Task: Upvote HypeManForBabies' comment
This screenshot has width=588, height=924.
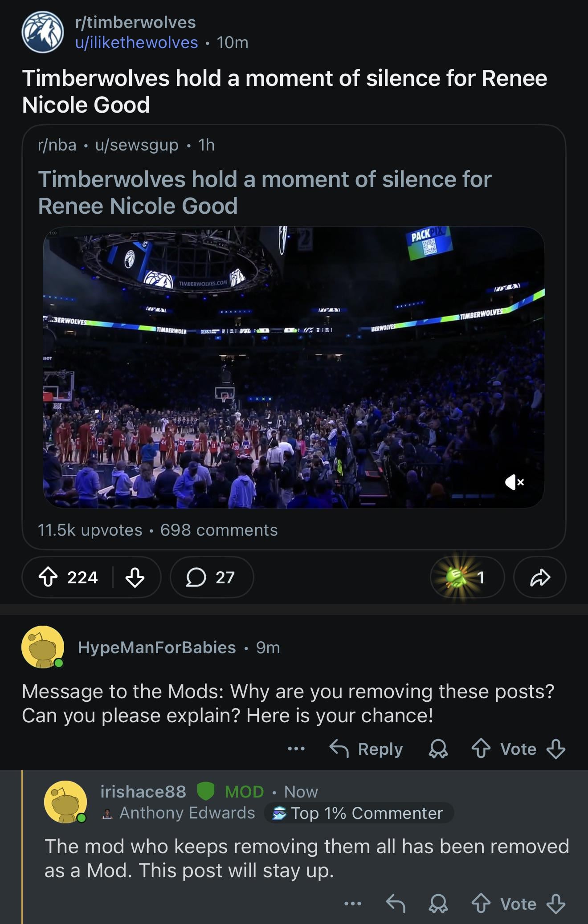Action: pyautogui.click(x=481, y=749)
